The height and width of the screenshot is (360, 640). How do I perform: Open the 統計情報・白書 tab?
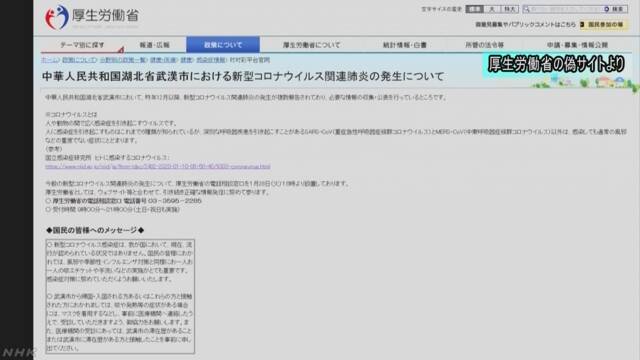click(x=404, y=45)
